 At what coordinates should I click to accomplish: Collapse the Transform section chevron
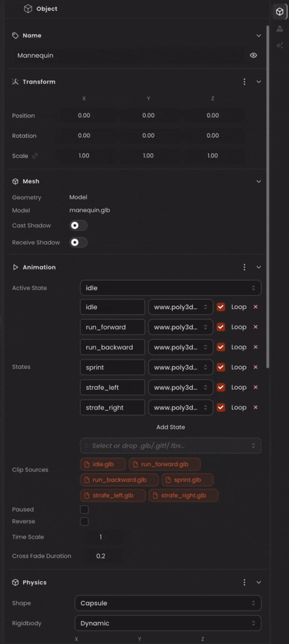point(259,82)
